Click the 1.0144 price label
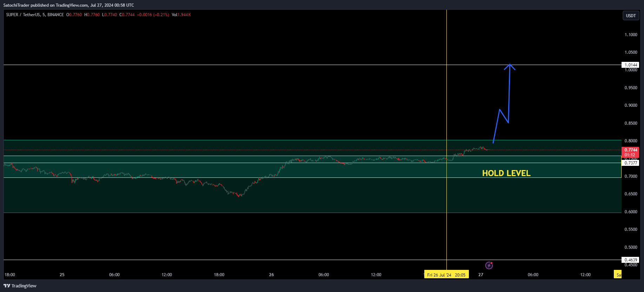Image resolution: width=644 pixels, height=292 pixels. [630, 65]
